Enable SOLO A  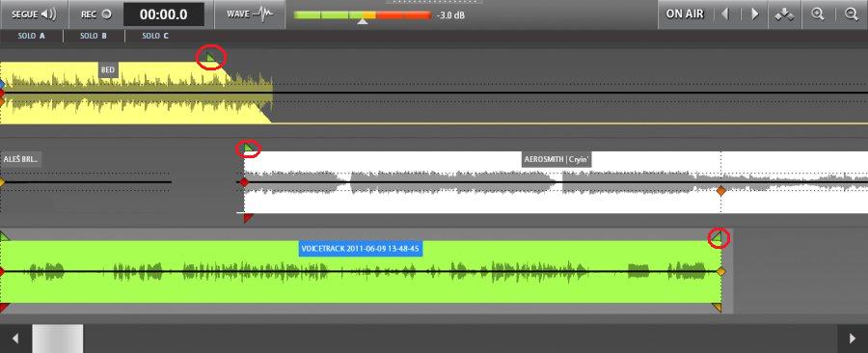tap(32, 36)
